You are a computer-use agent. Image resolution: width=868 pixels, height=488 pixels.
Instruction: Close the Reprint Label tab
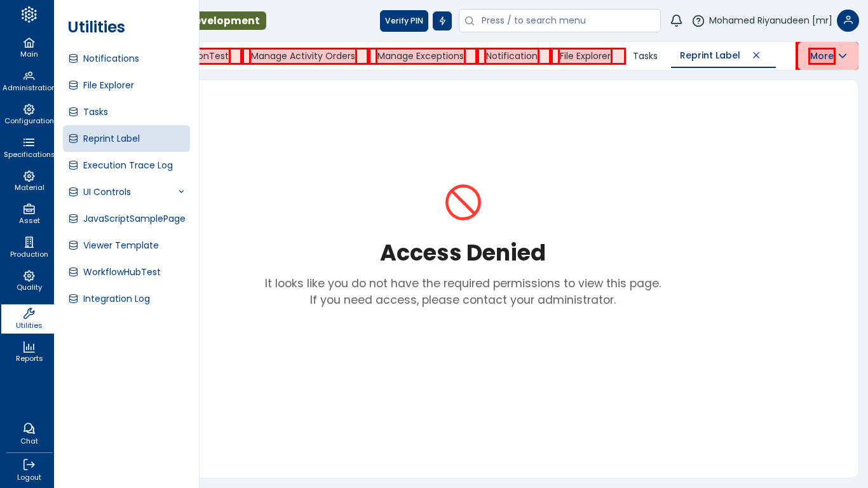(756, 55)
